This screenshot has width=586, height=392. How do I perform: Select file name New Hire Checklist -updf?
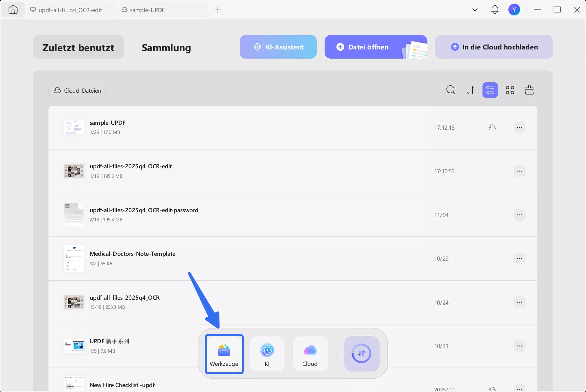(122, 385)
